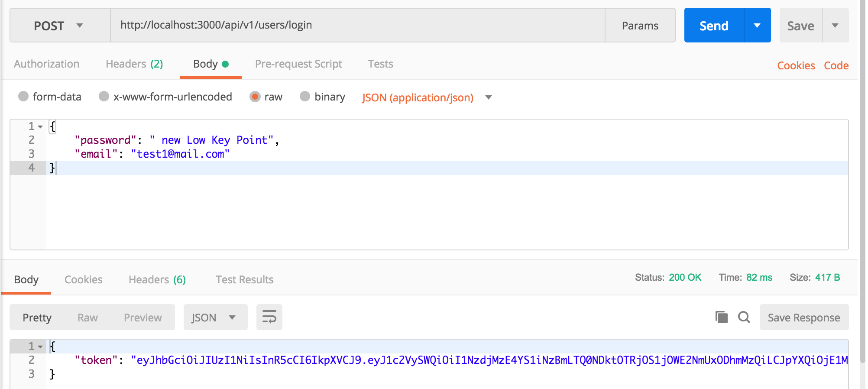This screenshot has width=868, height=389.
Task: Click the "82 ms" time value
Action: pos(759,277)
